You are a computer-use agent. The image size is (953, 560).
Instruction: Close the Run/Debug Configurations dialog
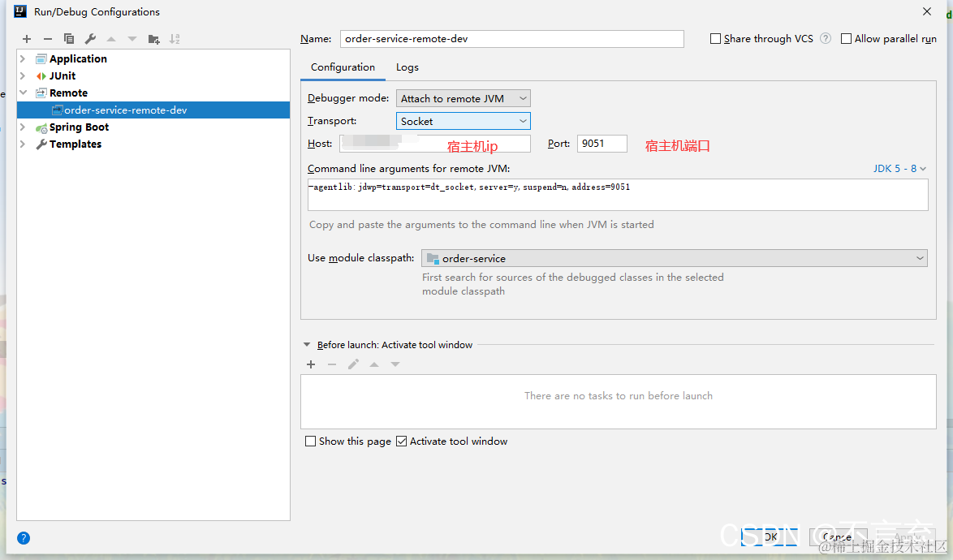[x=927, y=11]
